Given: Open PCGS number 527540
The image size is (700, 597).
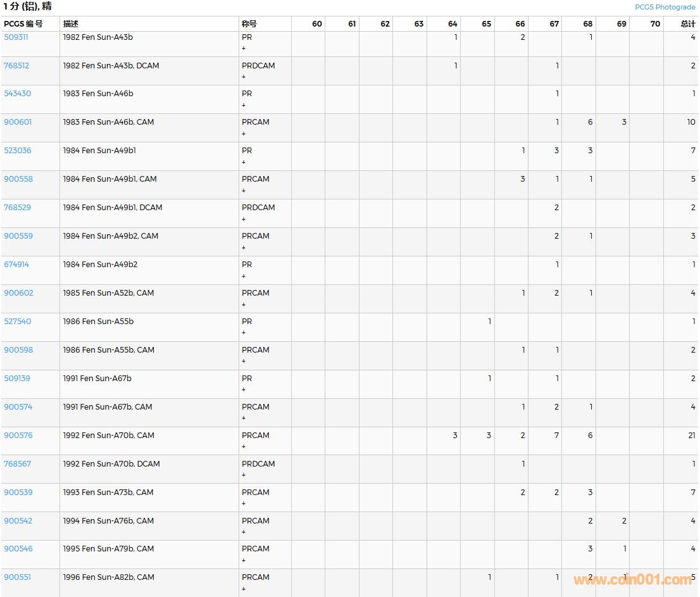Looking at the screenshot, I should [17, 322].
